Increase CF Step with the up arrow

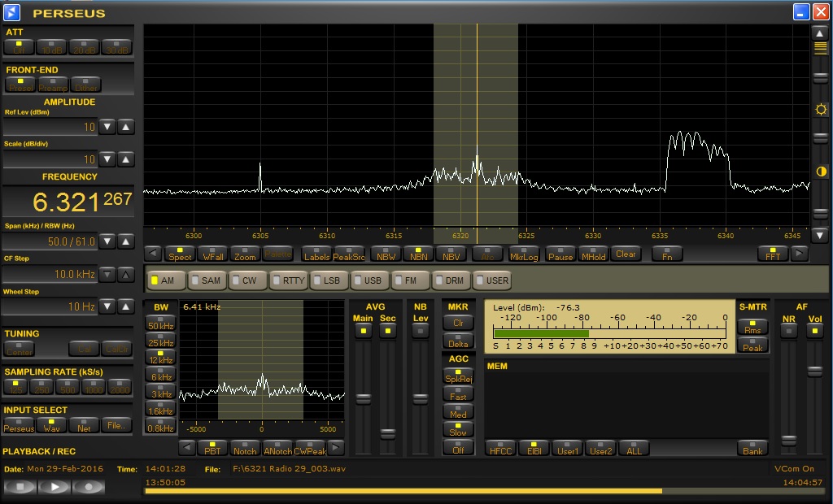click(126, 275)
